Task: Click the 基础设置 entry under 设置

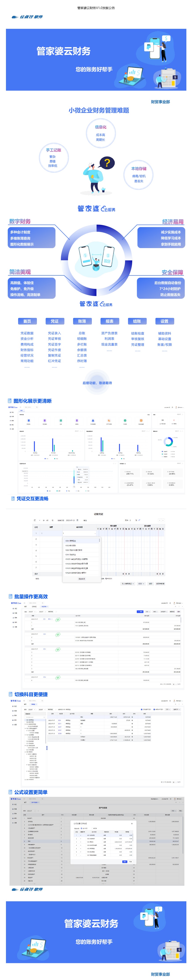Action: 165,339
